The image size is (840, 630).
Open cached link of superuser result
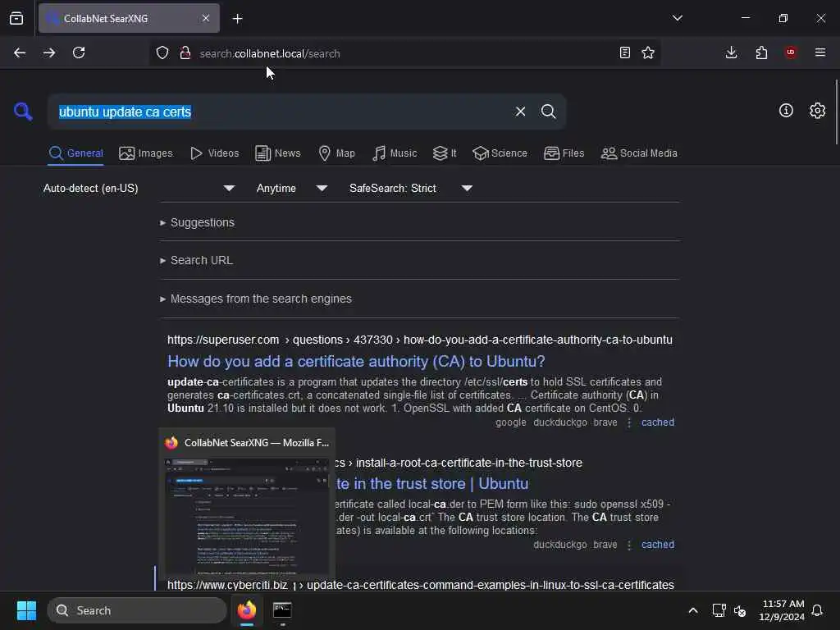tap(658, 422)
